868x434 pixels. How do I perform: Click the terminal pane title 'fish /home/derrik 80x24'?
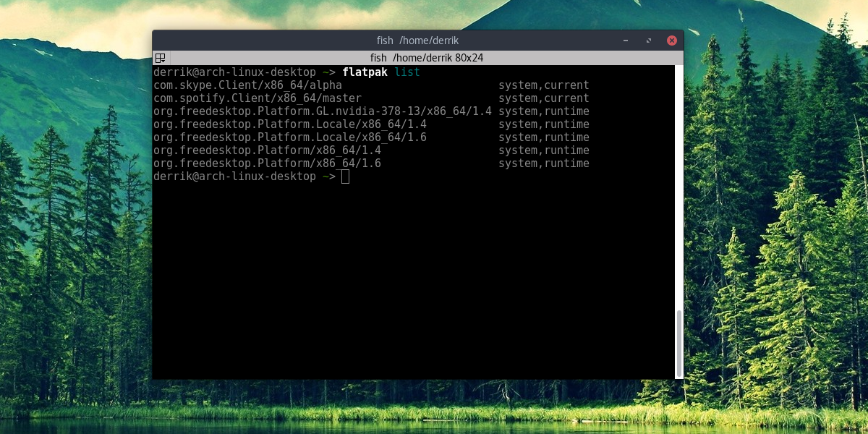tap(427, 58)
